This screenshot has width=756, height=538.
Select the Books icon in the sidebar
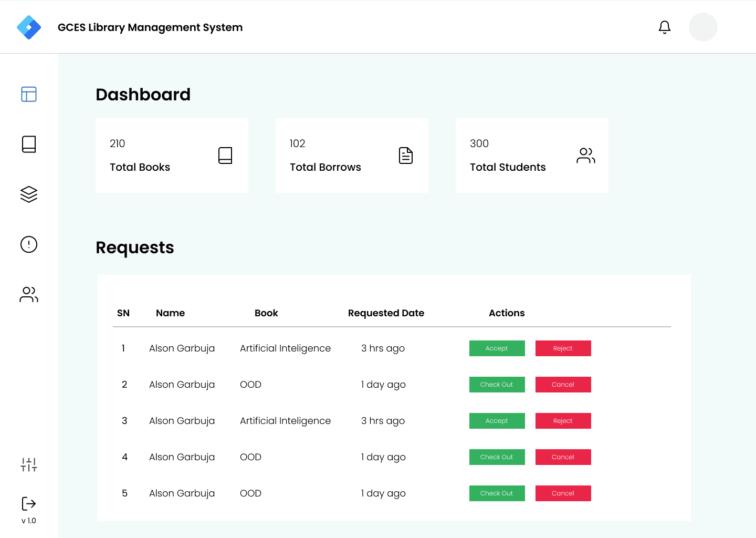click(x=28, y=143)
